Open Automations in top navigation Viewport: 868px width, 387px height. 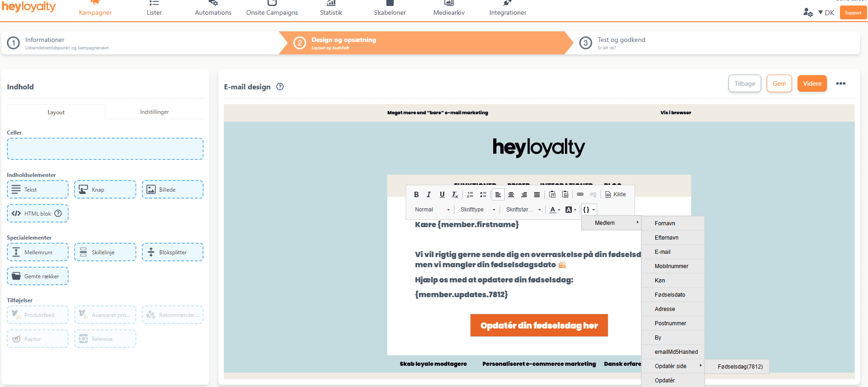(213, 8)
